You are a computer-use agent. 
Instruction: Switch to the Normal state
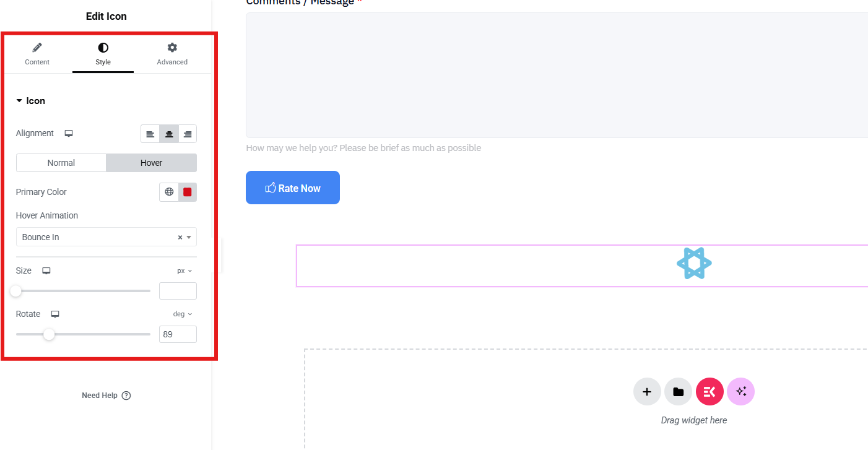tap(61, 163)
